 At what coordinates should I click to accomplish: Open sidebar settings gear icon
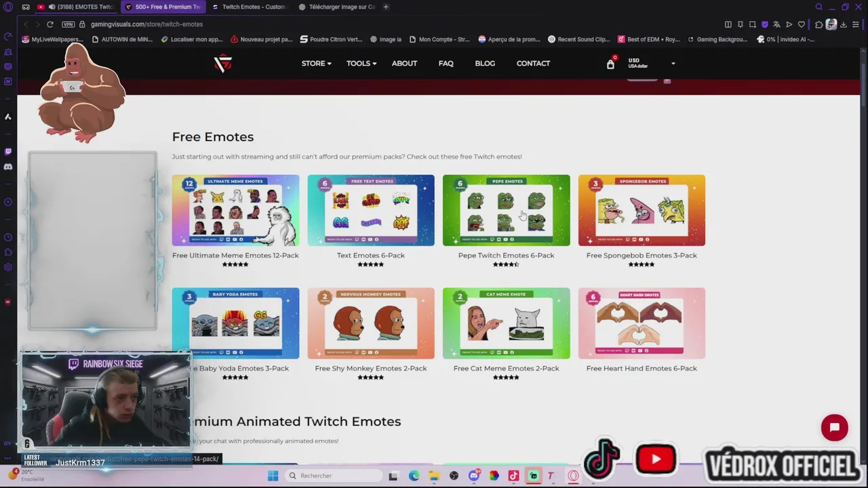[8, 267]
